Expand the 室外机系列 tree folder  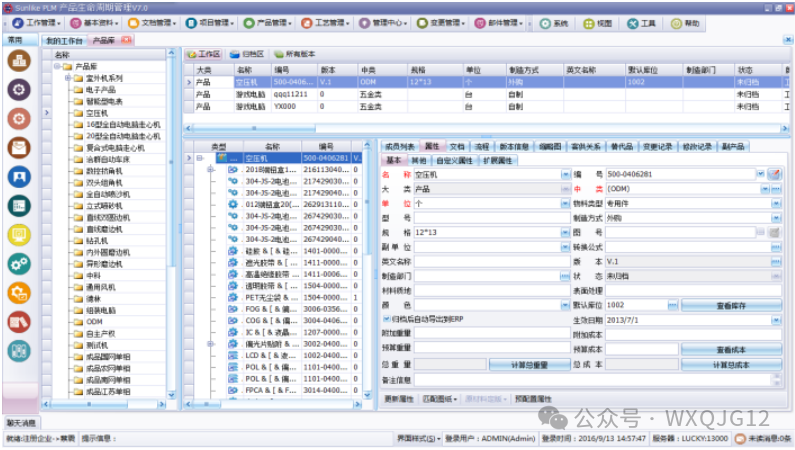pyautogui.click(x=67, y=78)
